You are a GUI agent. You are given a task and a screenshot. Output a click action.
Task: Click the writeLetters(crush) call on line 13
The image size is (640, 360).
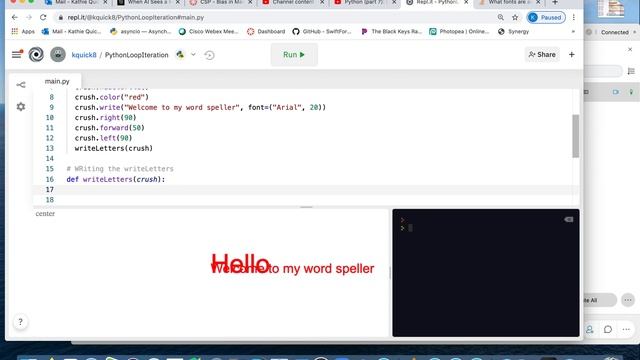coord(113,148)
